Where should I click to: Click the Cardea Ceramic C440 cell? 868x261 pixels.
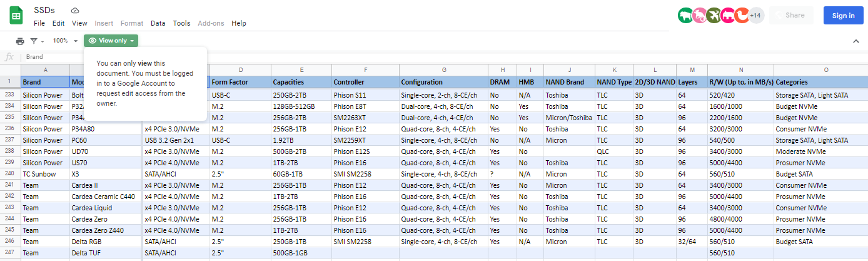pyautogui.click(x=106, y=197)
